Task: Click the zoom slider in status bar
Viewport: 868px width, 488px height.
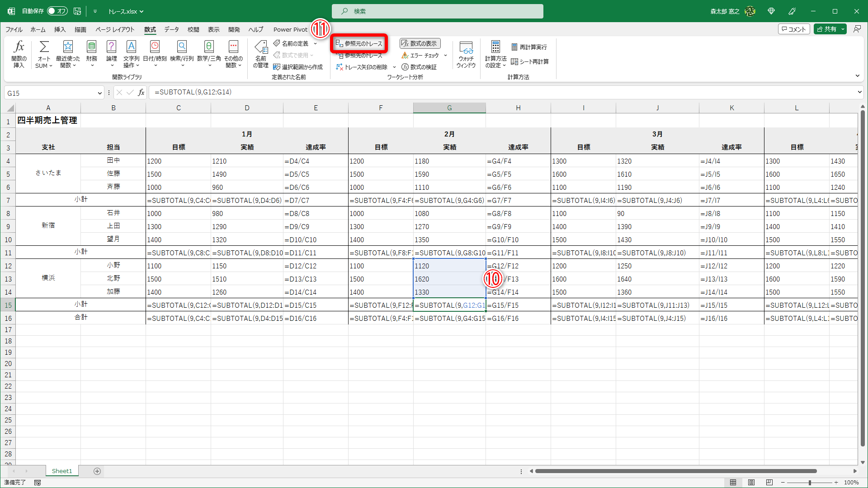Action: [x=809, y=483]
